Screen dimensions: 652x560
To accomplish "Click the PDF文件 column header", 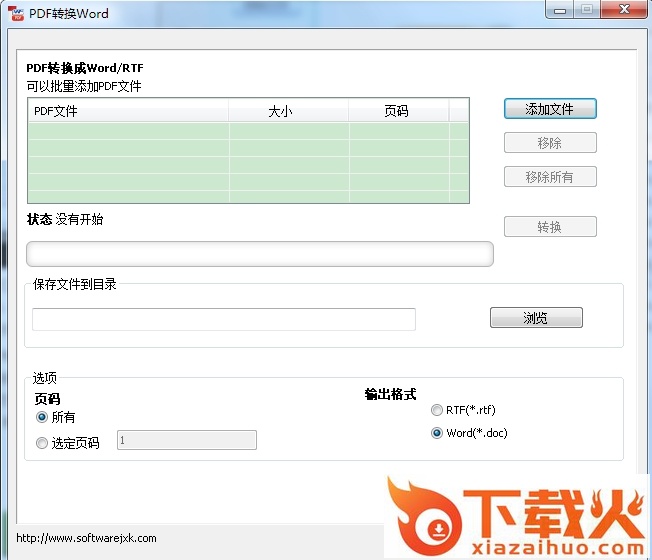I will pyautogui.click(x=128, y=111).
